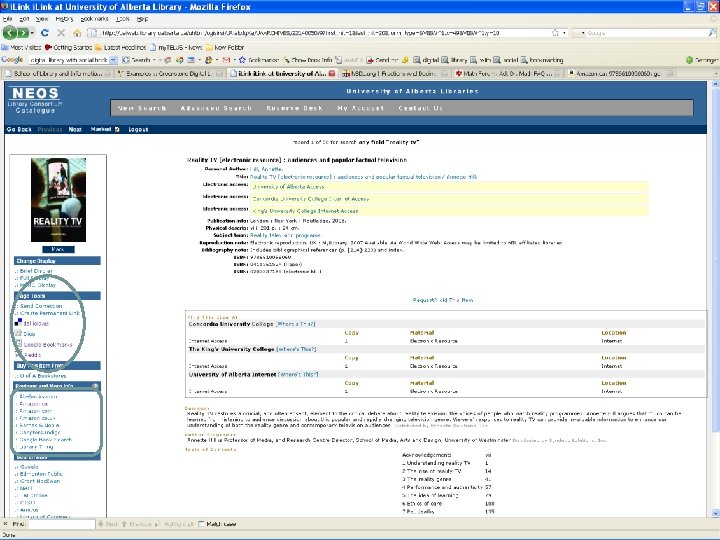
Task: Click the Firefox back navigation arrow
Action: pos(11,32)
